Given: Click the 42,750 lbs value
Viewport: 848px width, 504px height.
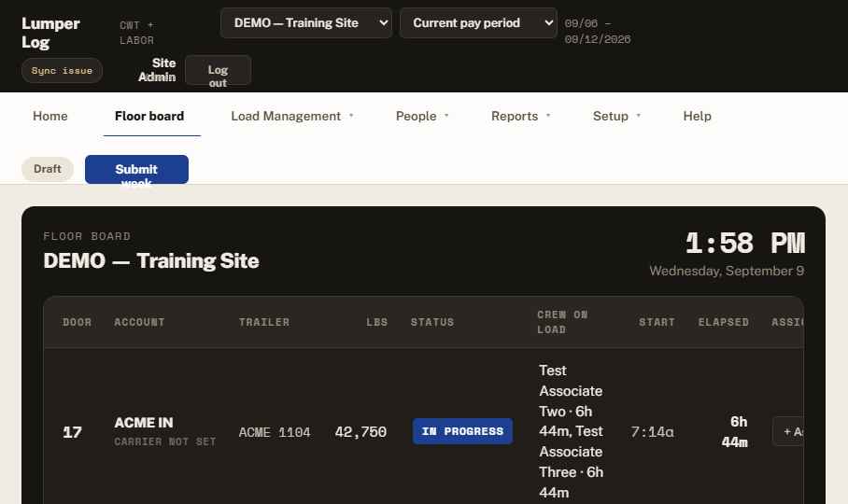Looking at the screenshot, I should click(x=360, y=432).
